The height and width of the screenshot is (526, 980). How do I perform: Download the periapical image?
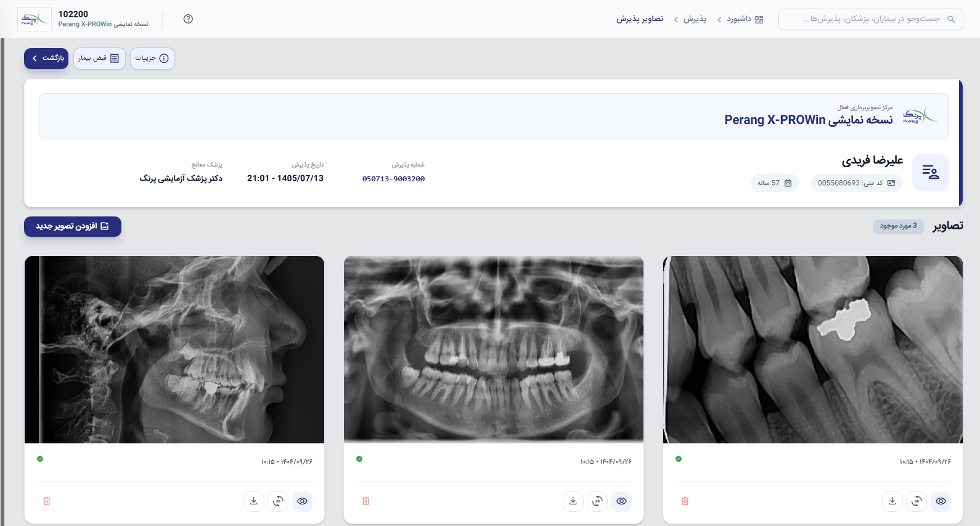pyautogui.click(x=892, y=501)
